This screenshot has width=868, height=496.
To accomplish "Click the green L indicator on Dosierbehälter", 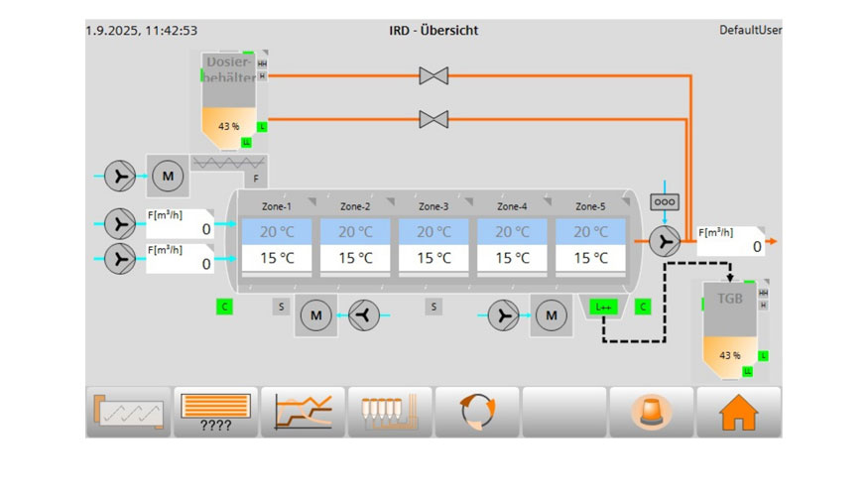I will click(263, 127).
